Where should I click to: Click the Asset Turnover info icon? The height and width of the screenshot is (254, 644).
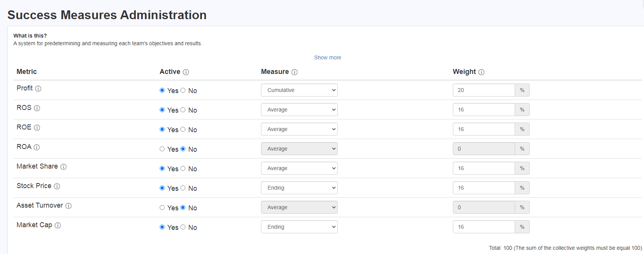(68, 206)
